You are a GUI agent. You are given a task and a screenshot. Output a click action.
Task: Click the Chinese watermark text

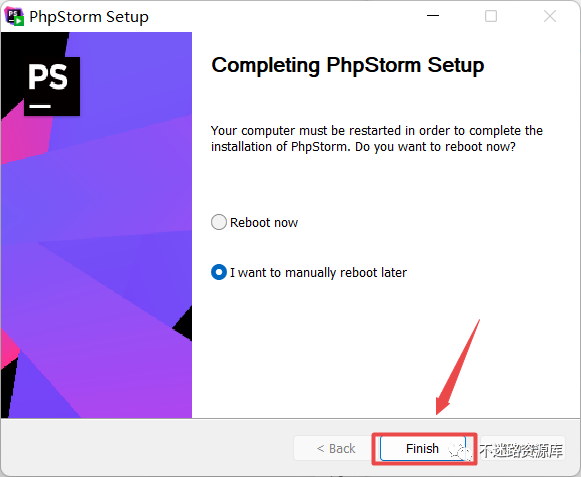click(x=521, y=450)
